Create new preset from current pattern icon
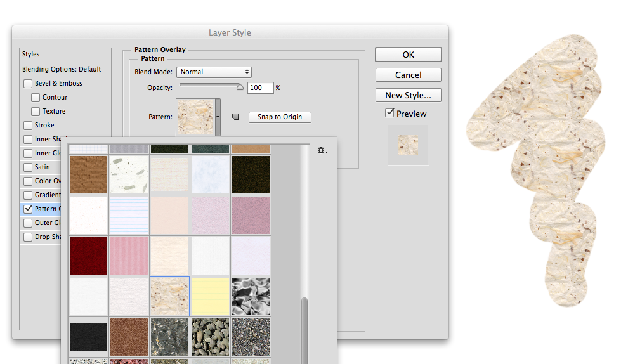 [235, 117]
